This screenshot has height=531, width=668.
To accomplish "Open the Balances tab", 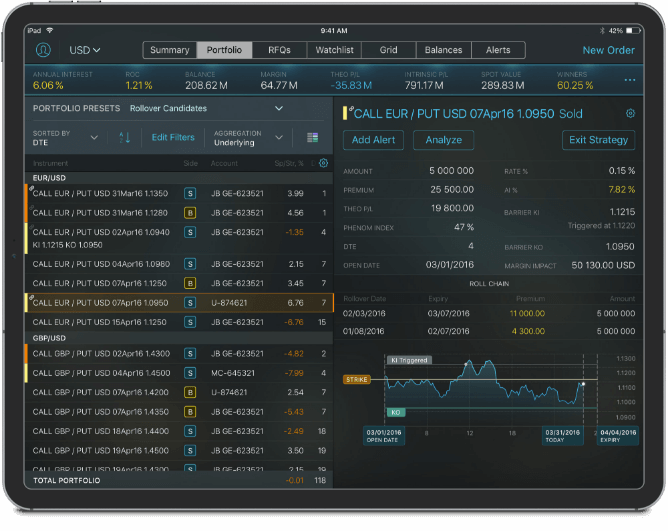I will 443,50.
